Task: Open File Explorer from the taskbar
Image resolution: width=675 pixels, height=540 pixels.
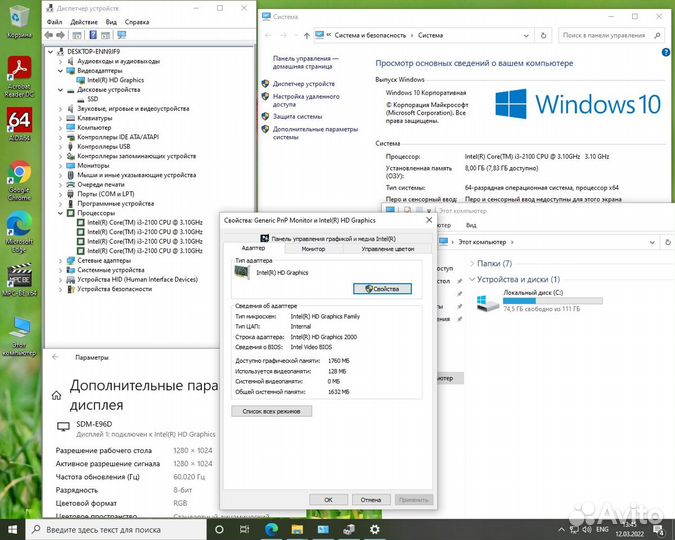Action: pos(297,529)
